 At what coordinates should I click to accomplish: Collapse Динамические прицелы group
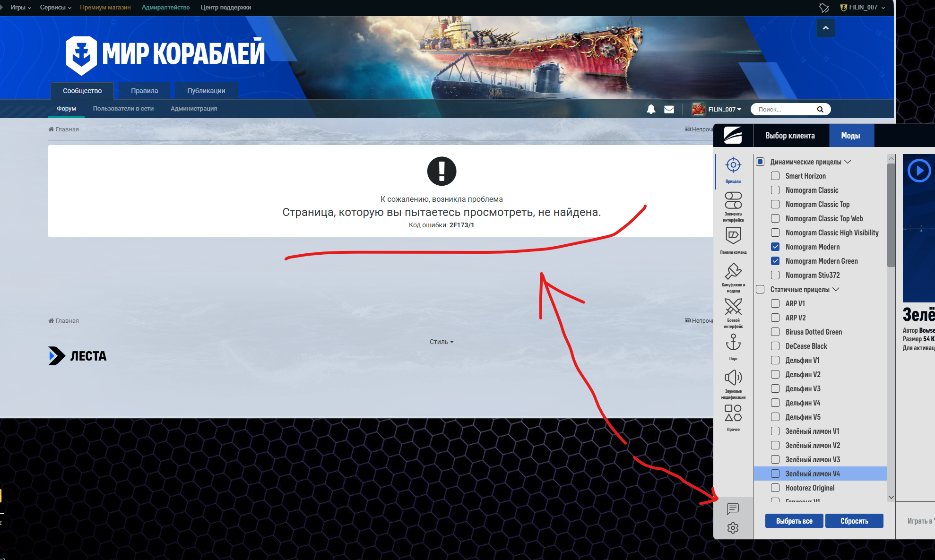(x=848, y=162)
